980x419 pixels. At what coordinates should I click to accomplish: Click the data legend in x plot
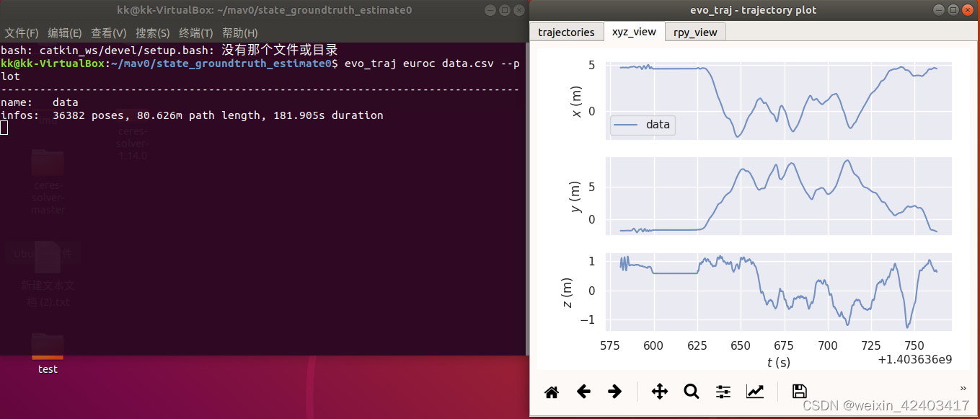(643, 125)
